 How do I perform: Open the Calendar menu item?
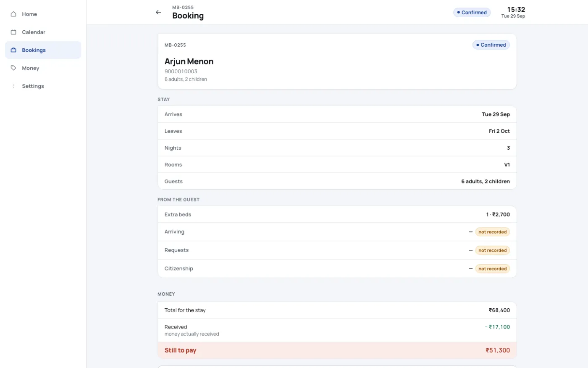tap(43, 32)
